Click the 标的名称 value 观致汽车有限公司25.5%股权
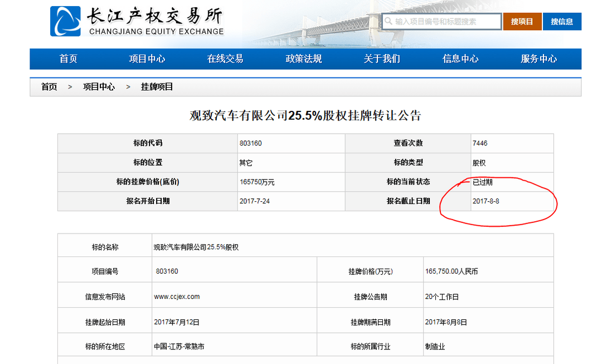Screen dimensions: 602x364 [196, 247]
